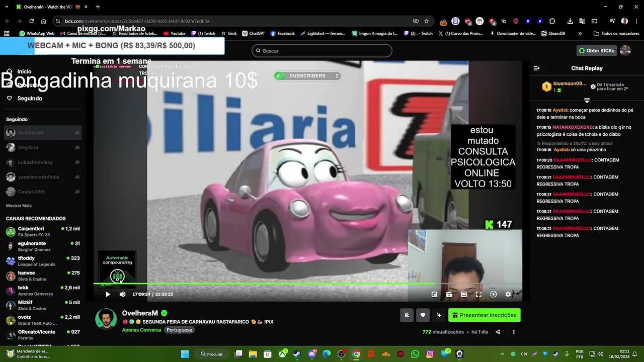644x362 pixels.
Task: Open Google Translate toolbar icon
Action: [x=582, y=21]
